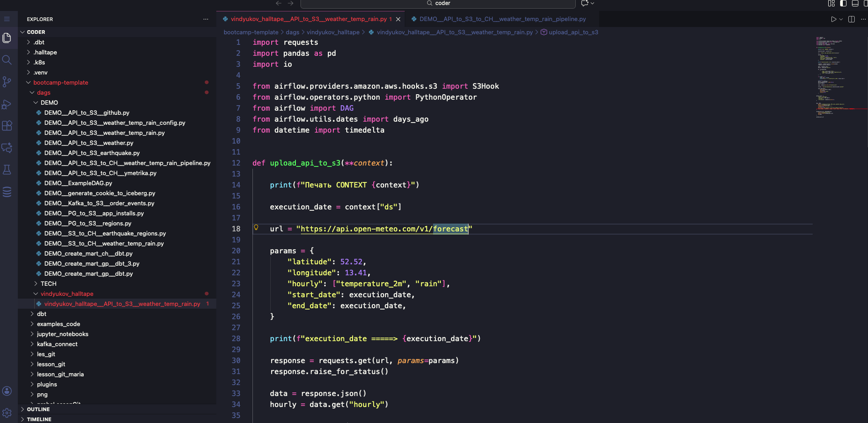Open the Source Control view
The width and height of the screenshot is (868, 423).
coord(7,82)
